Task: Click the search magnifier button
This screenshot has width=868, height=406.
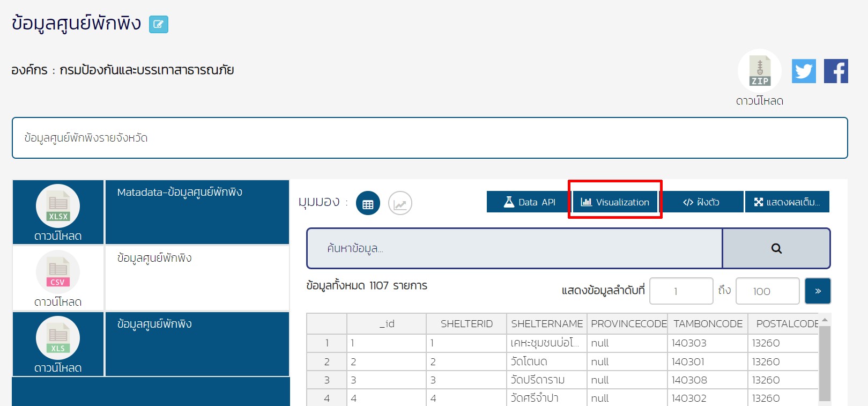Action: pyautogui.click(x=776, y=248)
